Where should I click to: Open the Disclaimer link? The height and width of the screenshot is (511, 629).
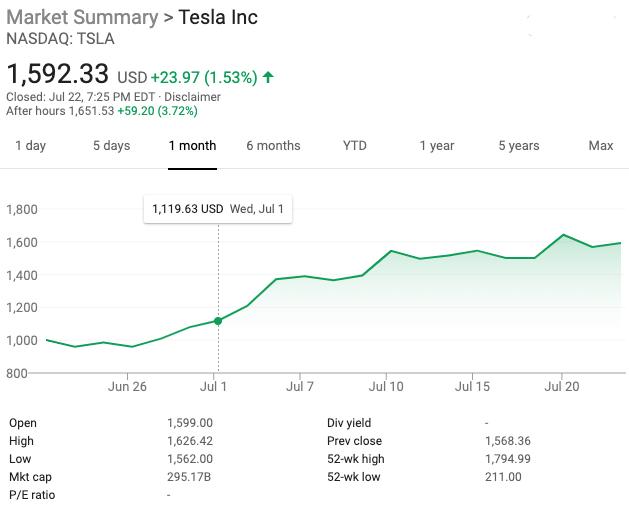point(193,97)
